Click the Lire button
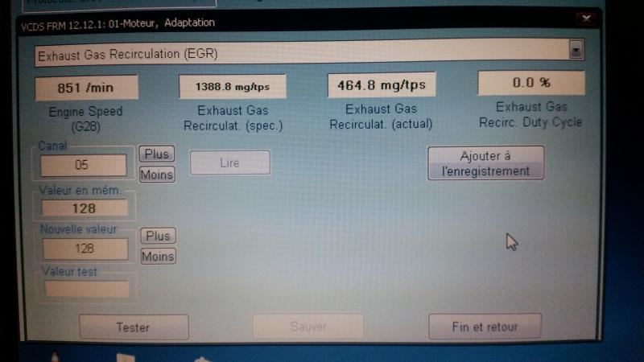This screenshot has width=644, height=362. [x=229, y=162]
